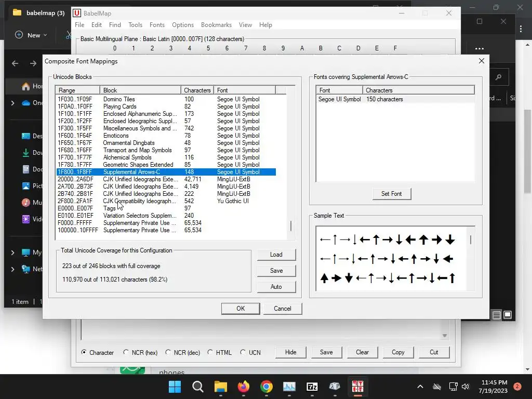Screen dimensions: 532x399
Task: Click the Range column header
Action: point(78,90)
